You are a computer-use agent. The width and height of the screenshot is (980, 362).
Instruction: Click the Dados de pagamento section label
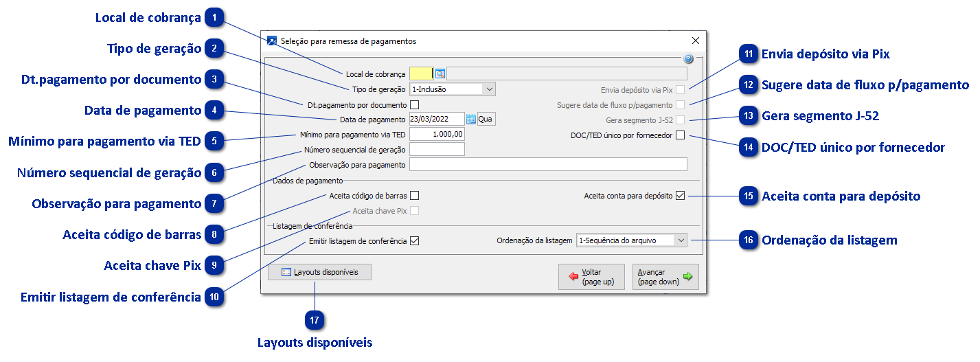click(307, 181)
